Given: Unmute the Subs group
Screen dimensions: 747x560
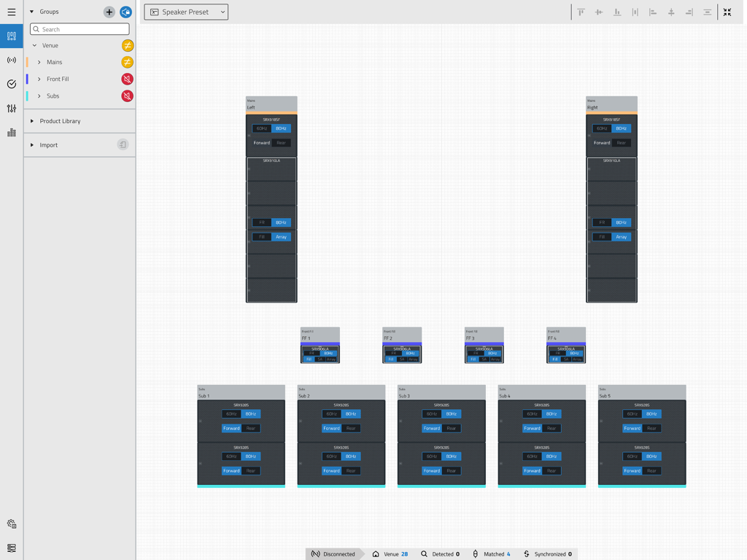Looking at the screenshot, I should (127, 96).
